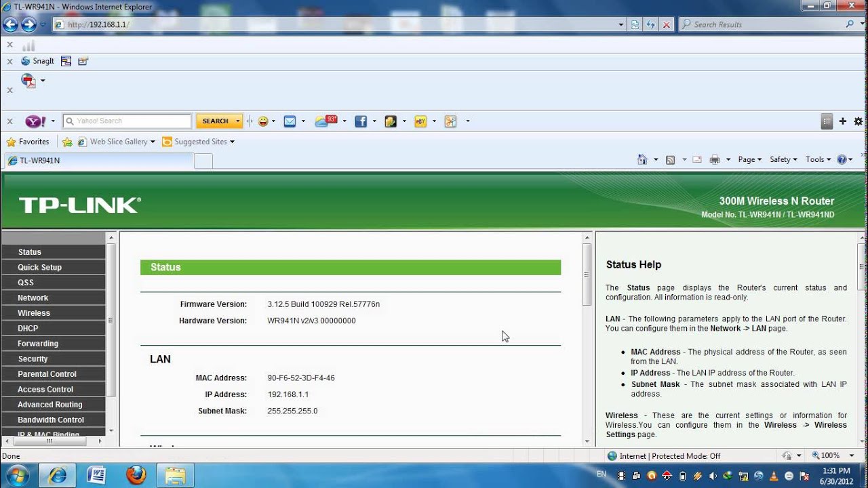This screenshot has width=868, height=488.
Task: Open Status in router sidebar
Action: tap(53, 252)
